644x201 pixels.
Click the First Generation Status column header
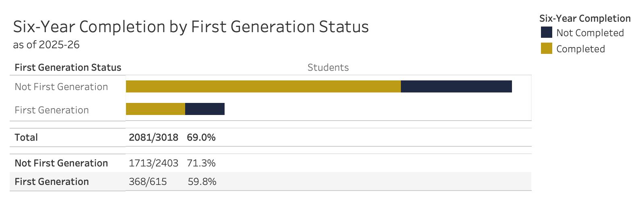click(x=68, y=68)
